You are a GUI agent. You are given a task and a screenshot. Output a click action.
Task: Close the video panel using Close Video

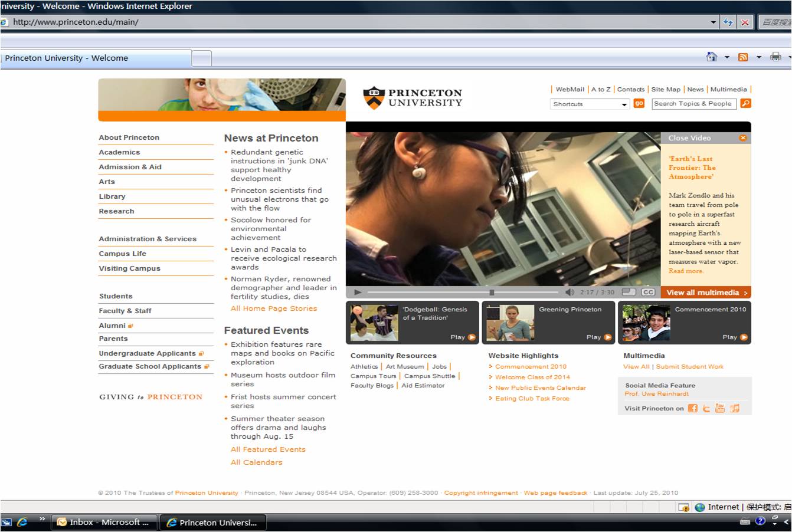tap(743, 138)
